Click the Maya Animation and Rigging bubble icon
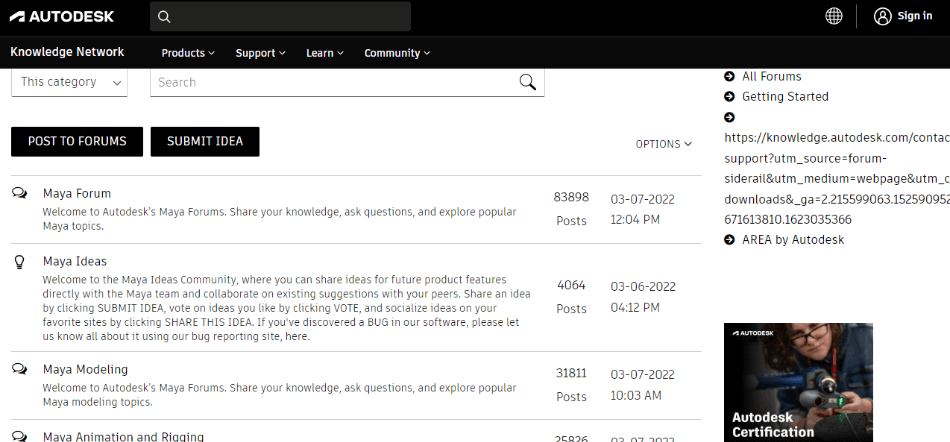 click(19, 436)
